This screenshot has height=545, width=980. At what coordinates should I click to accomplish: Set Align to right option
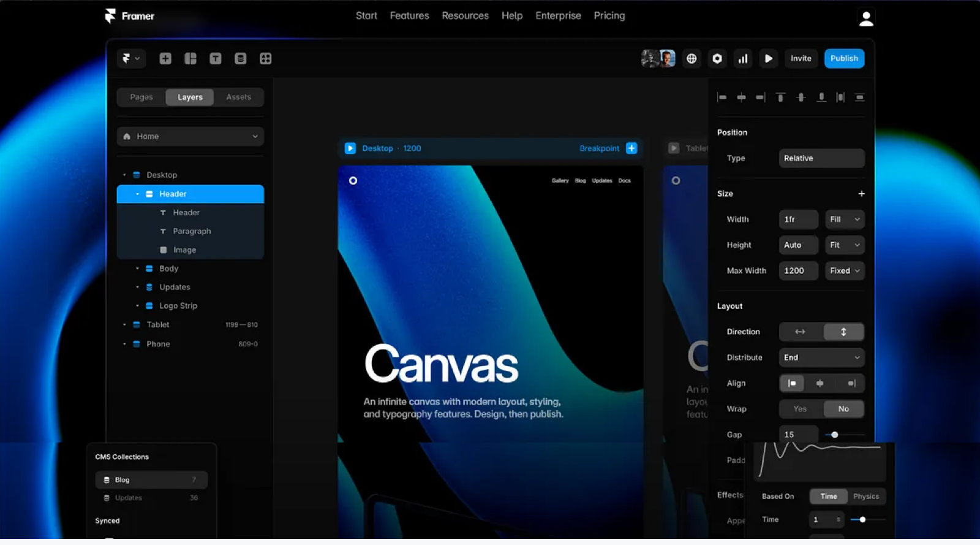tap(851, 383)
